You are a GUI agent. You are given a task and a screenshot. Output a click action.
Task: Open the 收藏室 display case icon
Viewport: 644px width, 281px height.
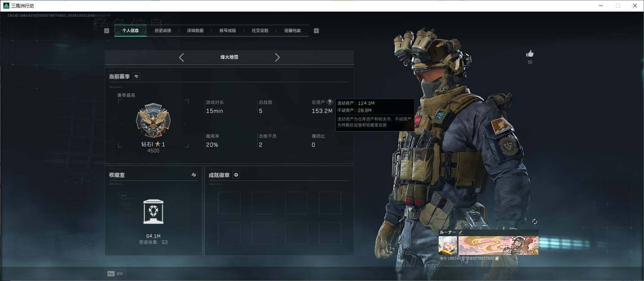click(153, 211)
